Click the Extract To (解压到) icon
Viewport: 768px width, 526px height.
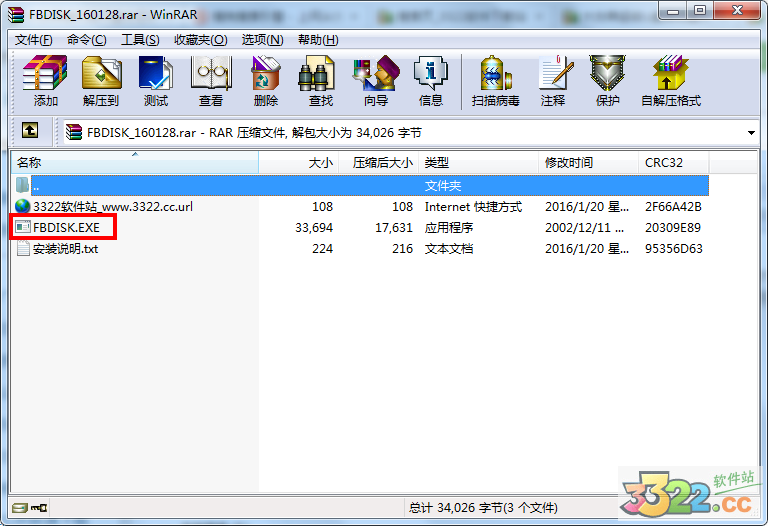[100, 80]
